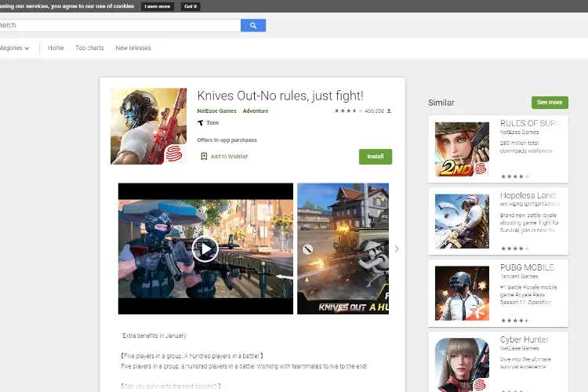Click the blue search magnifier button
588x392 pixels.
[x=253, y=25]
